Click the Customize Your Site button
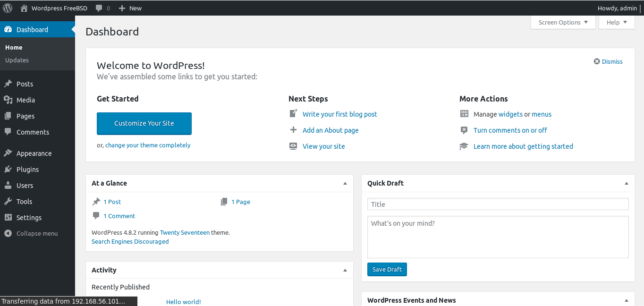Viewport: 644px width, 306px height. pyautogui.click(x=144, y=123)
